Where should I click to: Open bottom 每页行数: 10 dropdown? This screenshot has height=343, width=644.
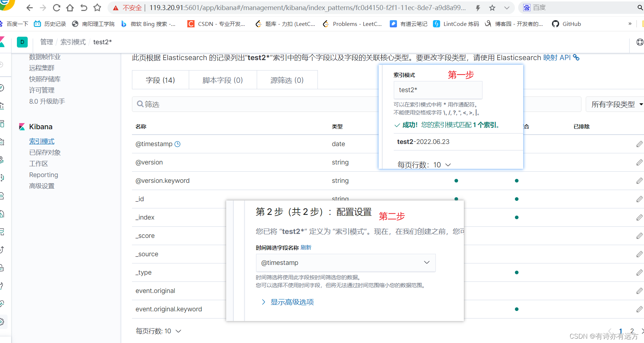coord(158,331)
